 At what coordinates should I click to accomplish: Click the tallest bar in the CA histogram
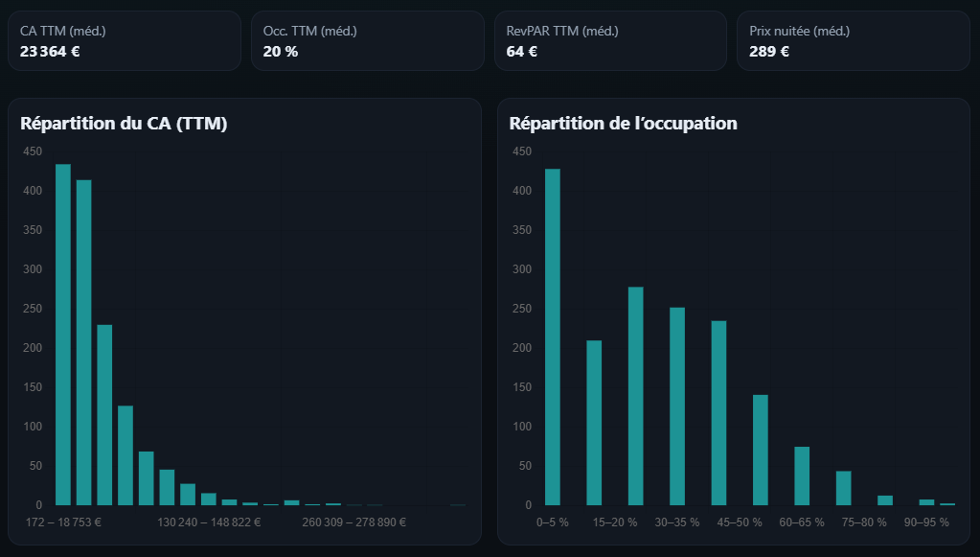pyautogui.click(x=65, y=336)
